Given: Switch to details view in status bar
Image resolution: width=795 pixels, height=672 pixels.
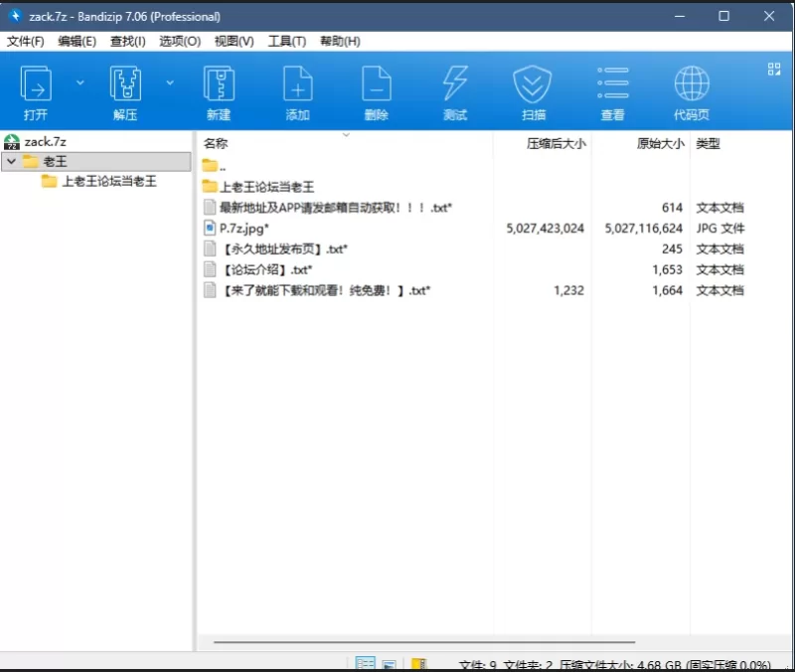Looking at the screenshot, I should click(365, 663).
